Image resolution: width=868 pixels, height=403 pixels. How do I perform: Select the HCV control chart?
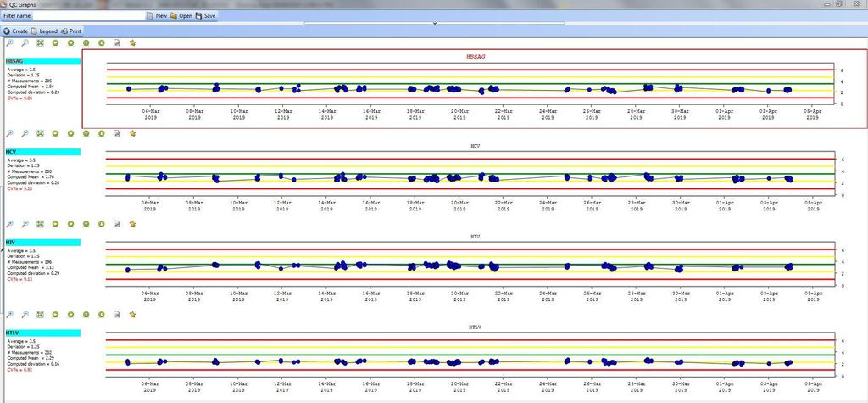click(x=473, y=177)
